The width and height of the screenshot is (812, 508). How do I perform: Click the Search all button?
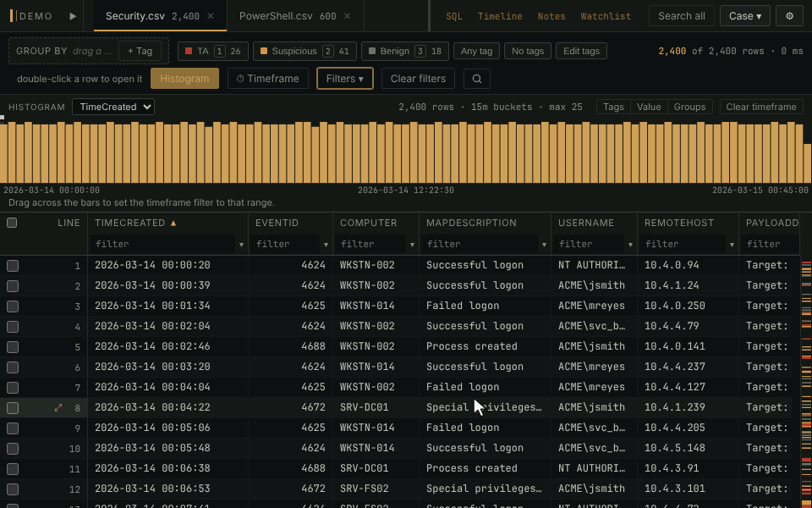point(682,16)
